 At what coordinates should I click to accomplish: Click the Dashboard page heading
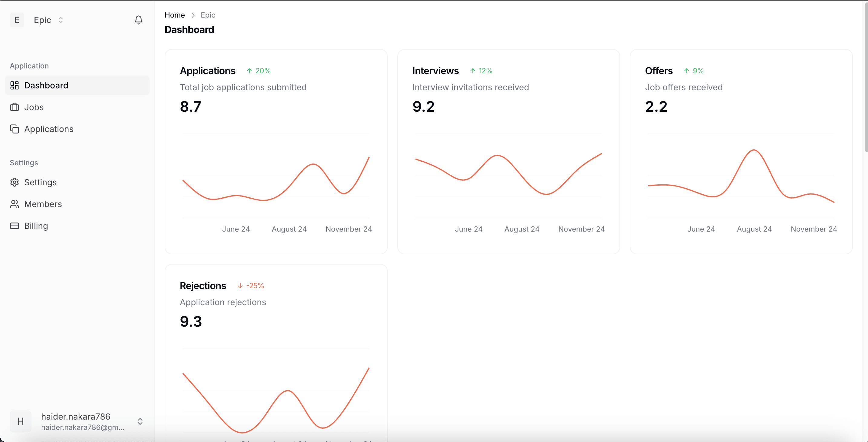tap(189, 30)
